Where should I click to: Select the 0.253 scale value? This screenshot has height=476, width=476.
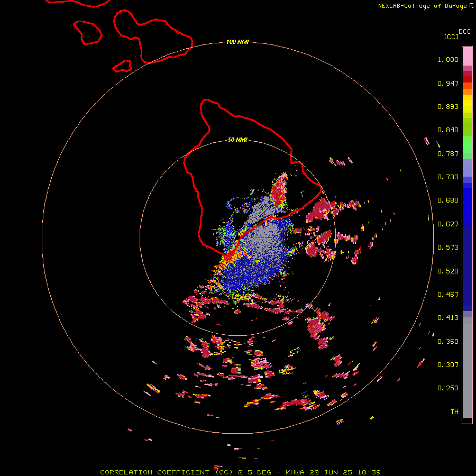448,388
